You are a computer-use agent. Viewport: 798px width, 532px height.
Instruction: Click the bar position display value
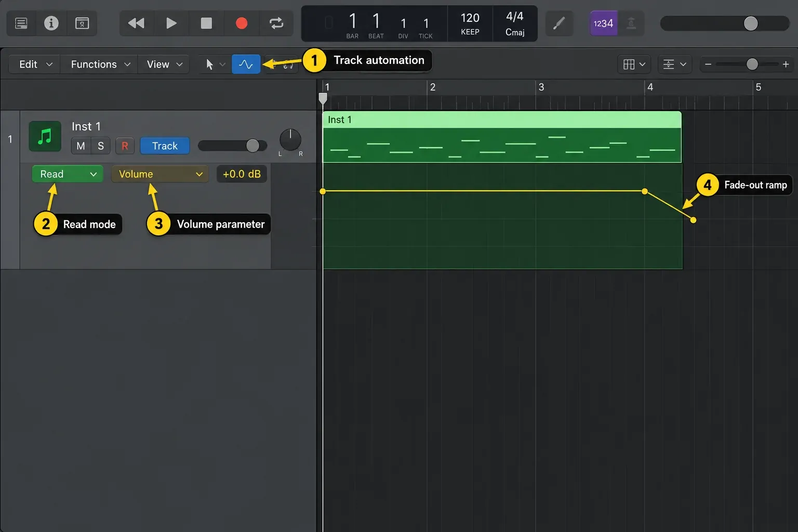point(353,21)
